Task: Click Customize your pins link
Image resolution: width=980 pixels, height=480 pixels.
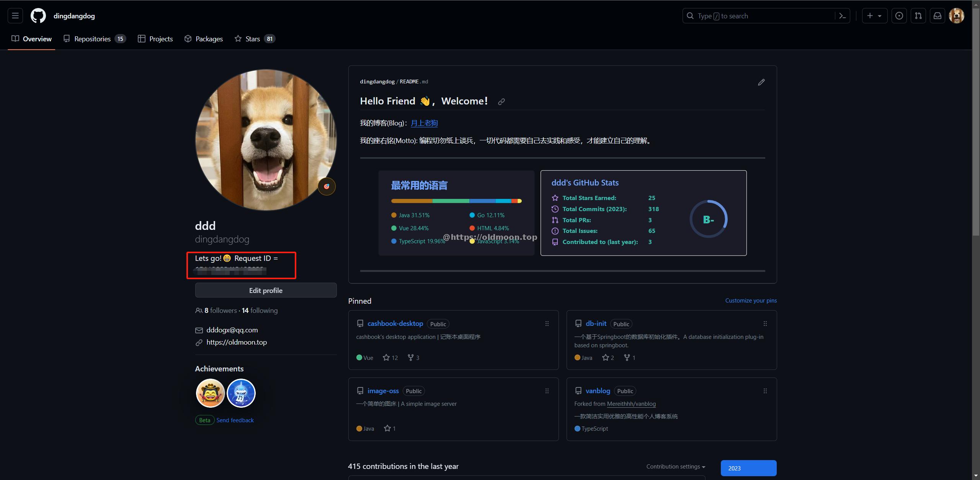Action: click(x=751, y=301)
